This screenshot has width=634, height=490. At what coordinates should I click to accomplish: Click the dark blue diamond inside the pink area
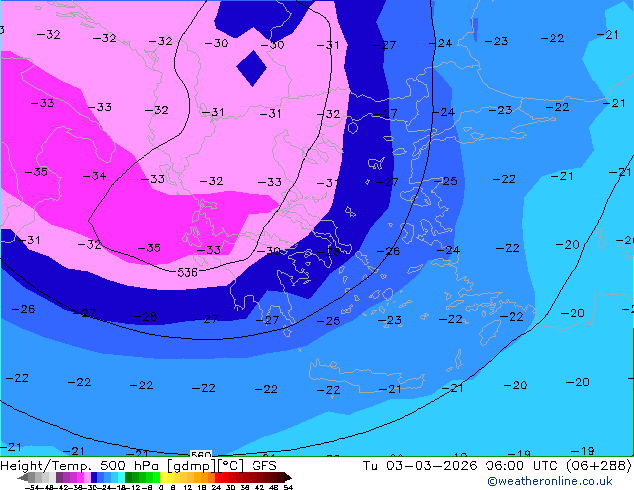tap(252, 68)
